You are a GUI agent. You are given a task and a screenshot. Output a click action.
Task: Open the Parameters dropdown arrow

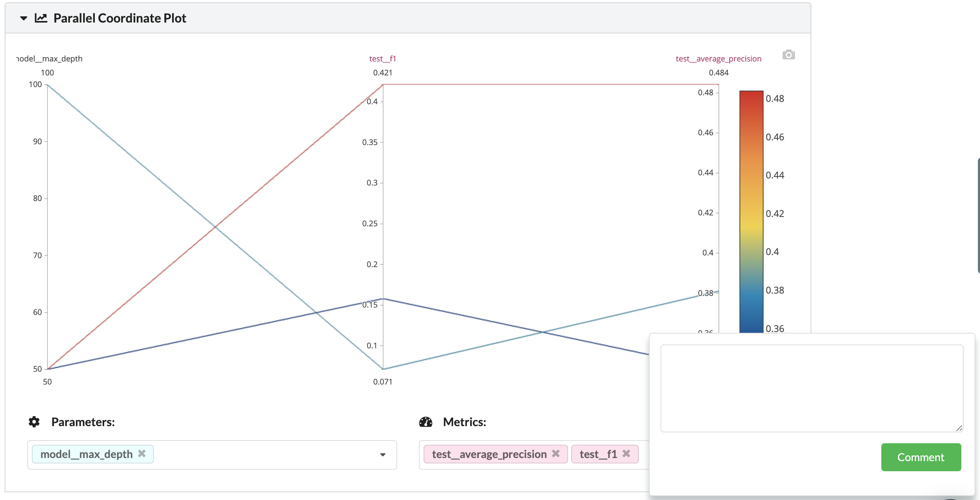pyautogui.click(x=383, y=455)
